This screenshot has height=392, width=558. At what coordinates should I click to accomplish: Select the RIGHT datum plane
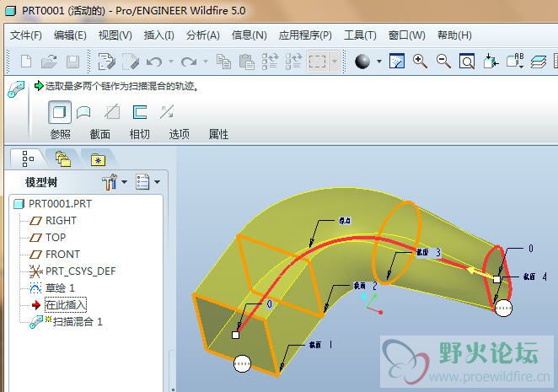click(x=52, y=220)
